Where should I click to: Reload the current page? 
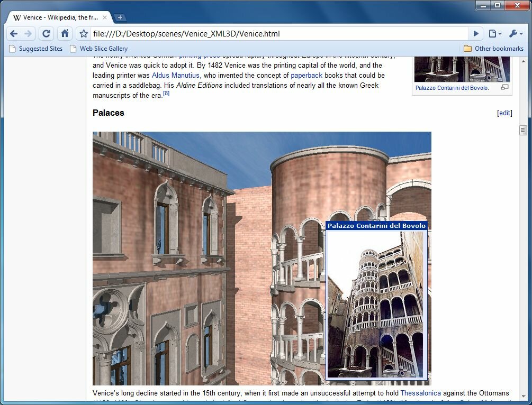pyautogui.click(x=46, y=34)
